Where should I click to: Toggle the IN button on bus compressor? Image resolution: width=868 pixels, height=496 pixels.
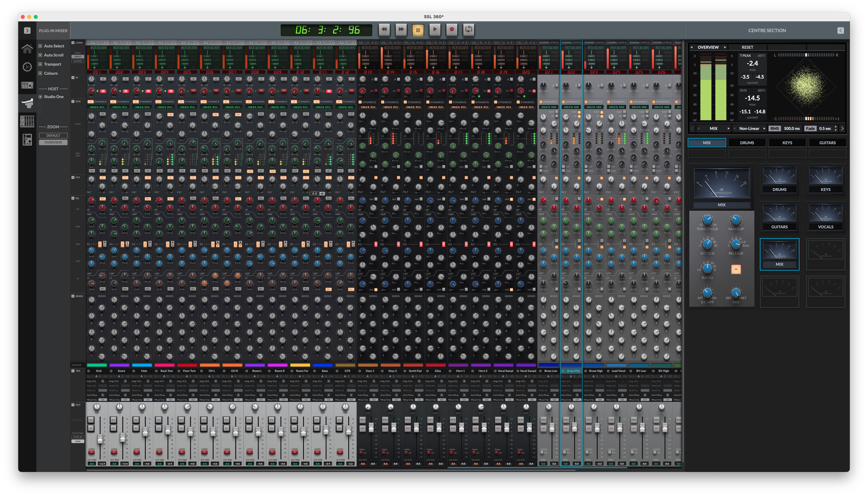pyautogui.click(x=736, y=269)
